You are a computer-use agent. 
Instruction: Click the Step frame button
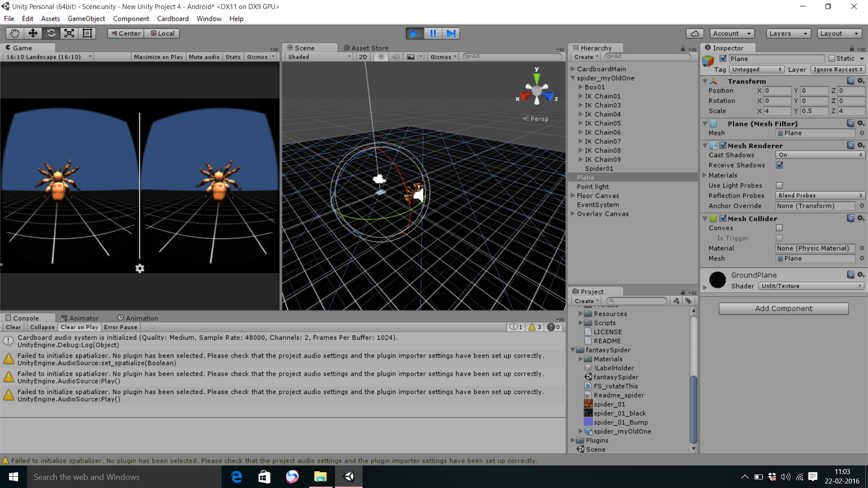[451, 33]
